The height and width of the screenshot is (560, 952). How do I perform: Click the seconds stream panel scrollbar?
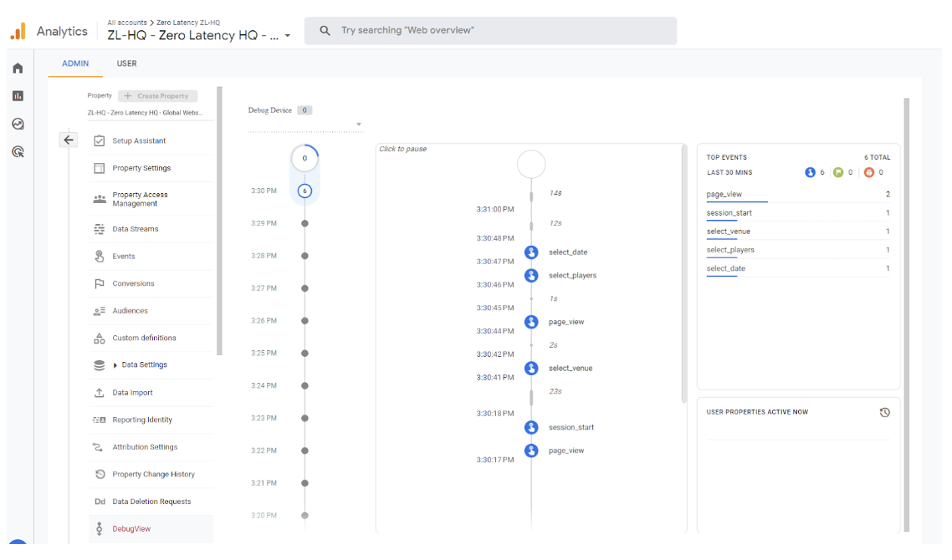(x=684, y=273)
